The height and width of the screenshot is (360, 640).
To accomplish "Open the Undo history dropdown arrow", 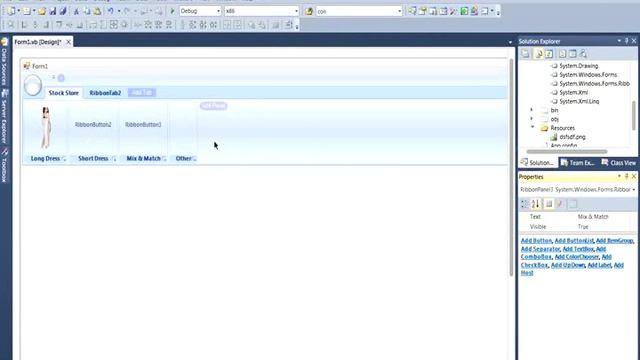I will (118, 11).
